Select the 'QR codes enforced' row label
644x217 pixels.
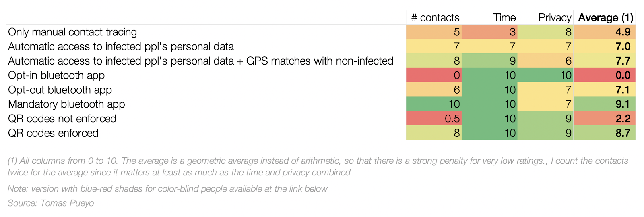click(x=53, y=133)
